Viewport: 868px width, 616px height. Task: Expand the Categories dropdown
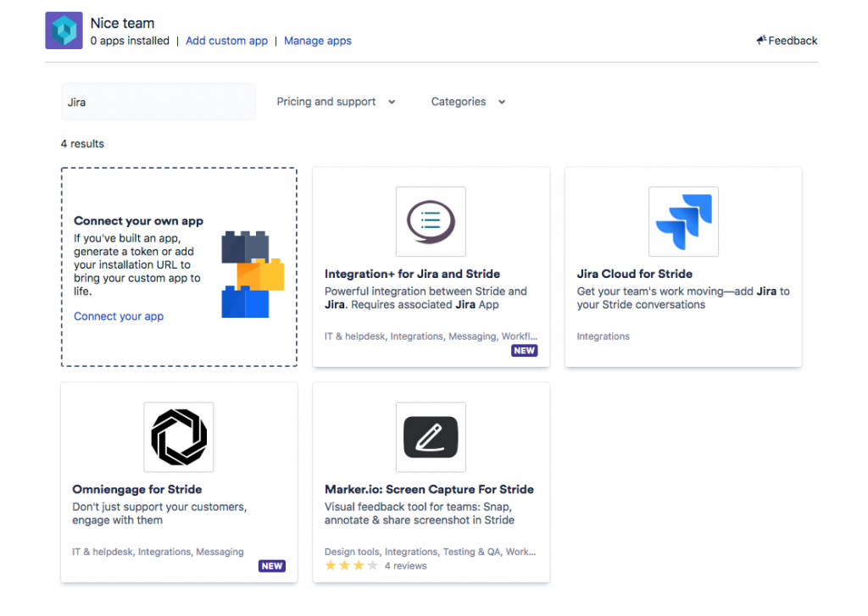click(468, 102)
